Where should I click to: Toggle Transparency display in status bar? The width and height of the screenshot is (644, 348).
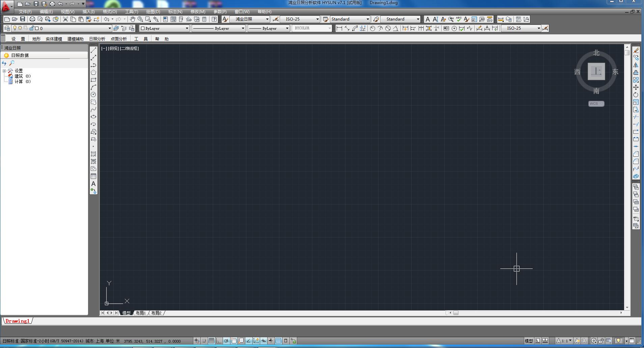click(278, 341)
